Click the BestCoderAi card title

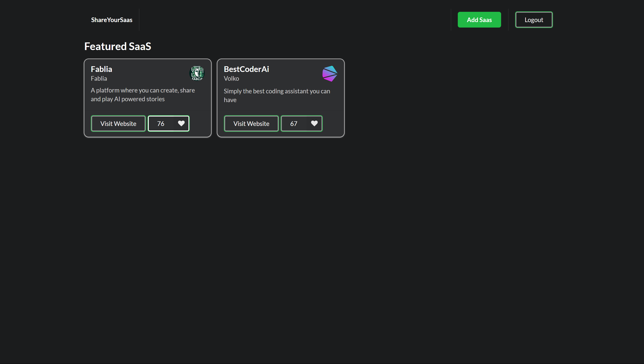click(246, 69)
